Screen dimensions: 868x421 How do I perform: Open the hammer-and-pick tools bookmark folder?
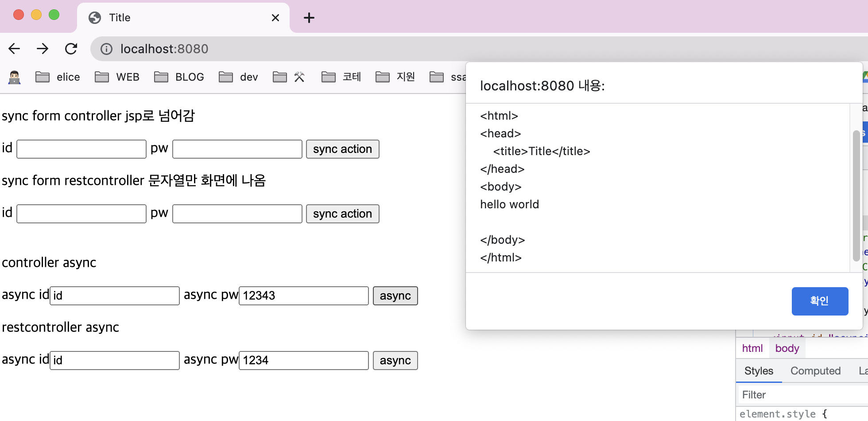[289, 77]
